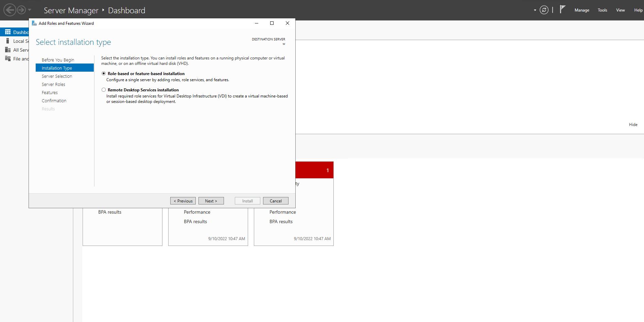
Task: Click the Next button in the wizard
Action: tap(211, 201)
